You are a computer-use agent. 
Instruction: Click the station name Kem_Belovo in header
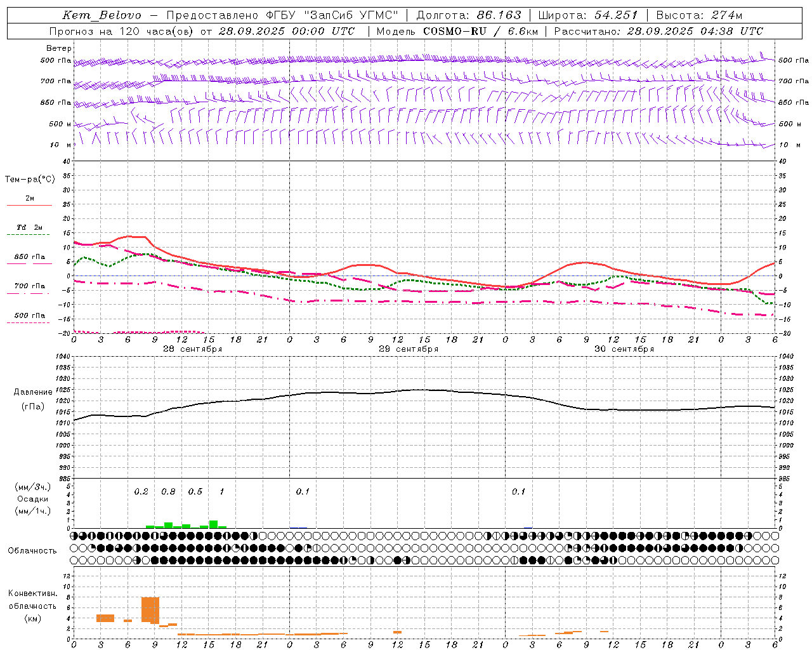(x=102, y=15)
